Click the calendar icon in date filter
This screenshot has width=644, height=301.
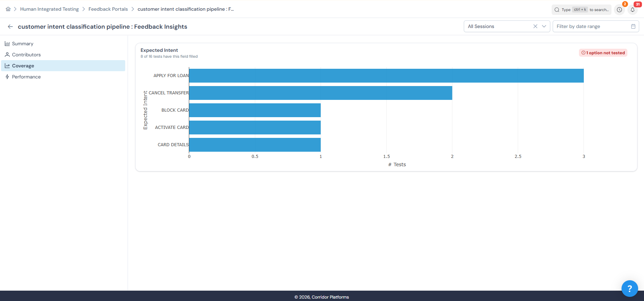pyautogui.click(x=633, y=26)
